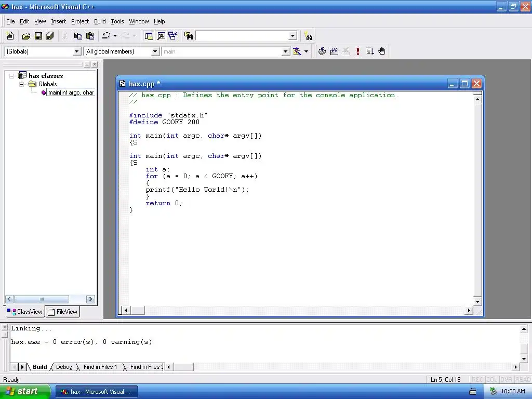Open the Find combo box dropdown
Image resolution: width=532 pixels, height=399 pixels.
point(293,36)
